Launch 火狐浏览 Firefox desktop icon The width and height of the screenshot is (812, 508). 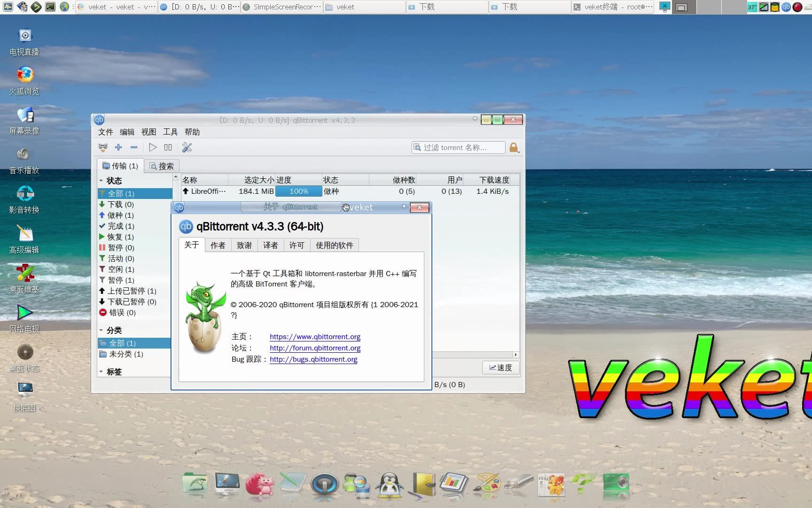(x=24, y=82)
